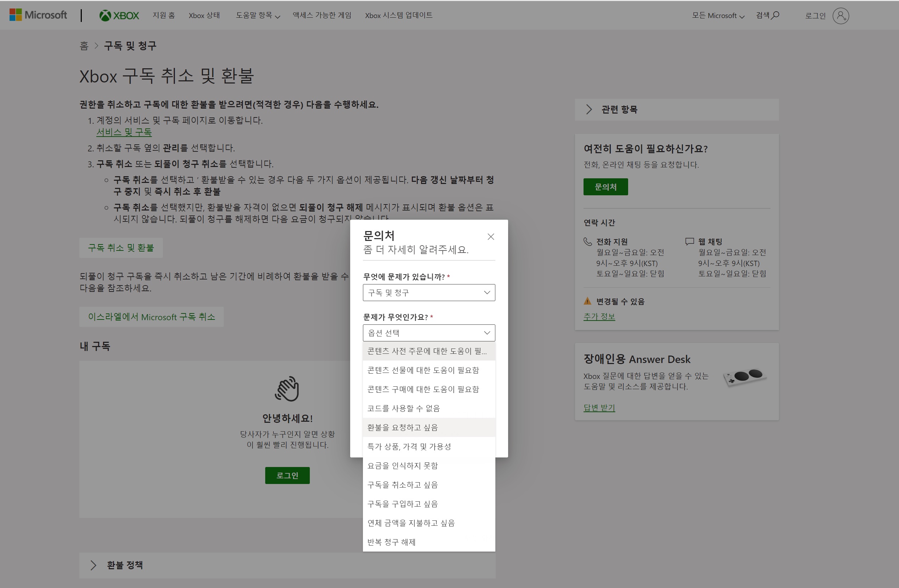
Task: Click 구독 및 청구 breadcrumb
Action: 130,46
